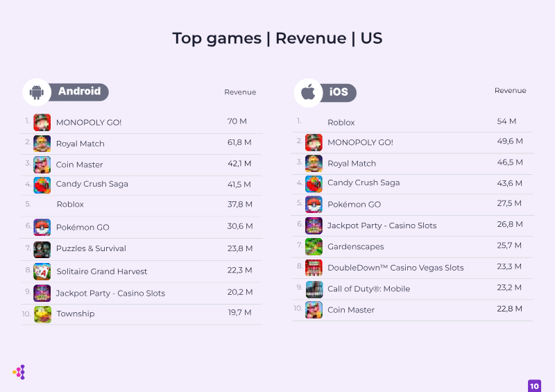The height and width of the screenshot is (392, 555).
Task: Click the MONOPOLY GO! icon in Android list
Action: pyautogui.click(x=42, y=123)
